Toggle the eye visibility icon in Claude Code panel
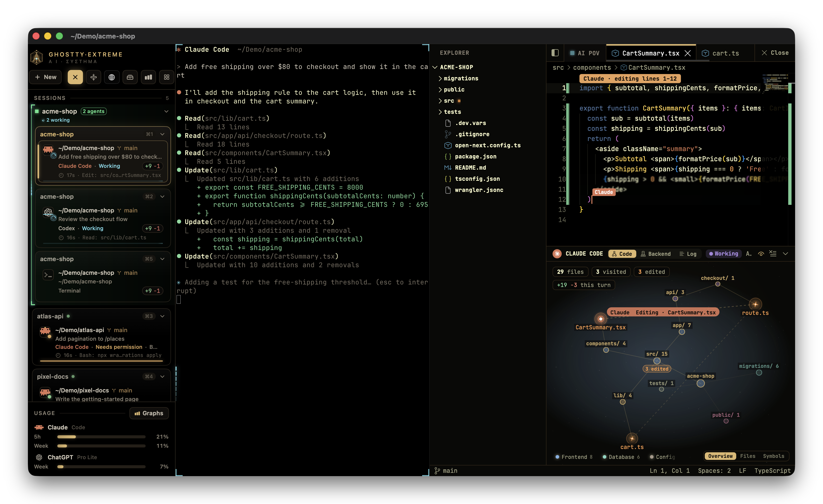823x504 pixels. 761,254
